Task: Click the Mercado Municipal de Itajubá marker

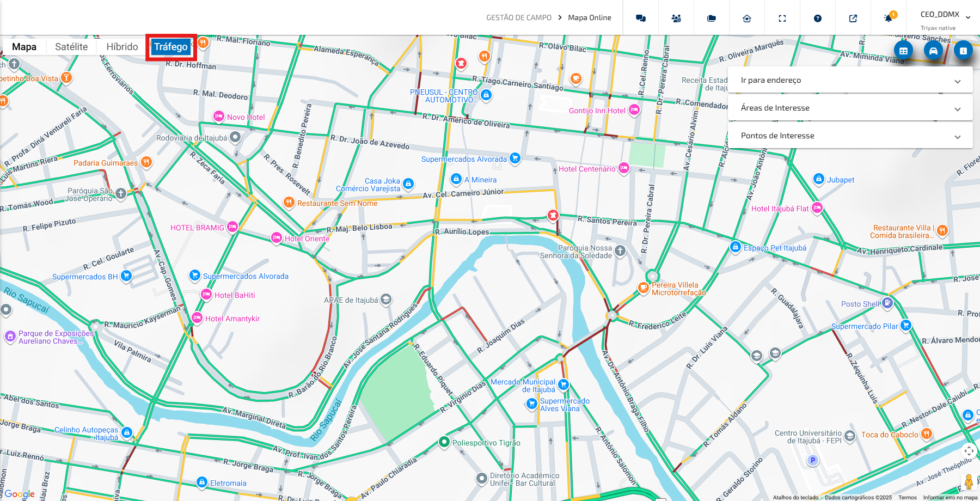Action: click(x=563, y=385)
